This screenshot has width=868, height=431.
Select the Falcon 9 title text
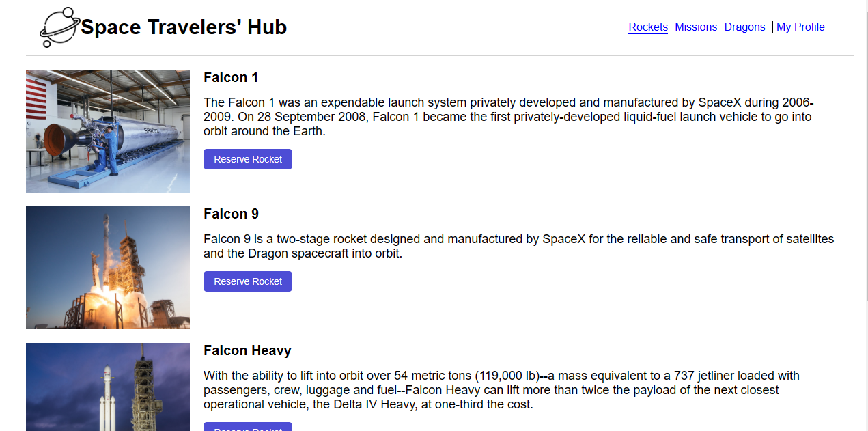coord(231,214)
